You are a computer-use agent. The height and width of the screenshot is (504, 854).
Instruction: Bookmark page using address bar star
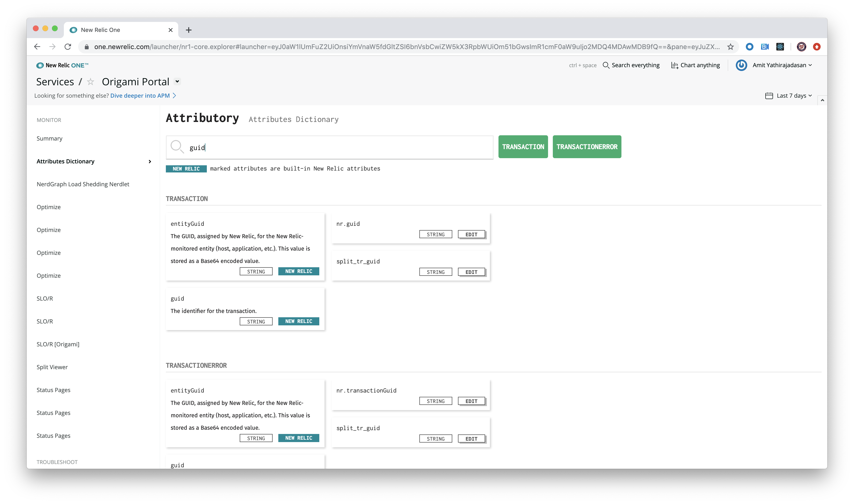730,46
